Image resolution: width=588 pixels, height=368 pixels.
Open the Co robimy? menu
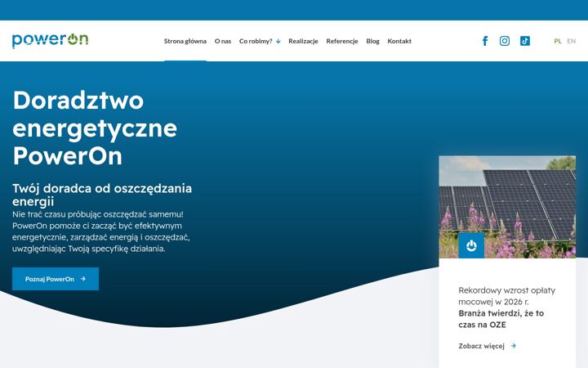256,41
